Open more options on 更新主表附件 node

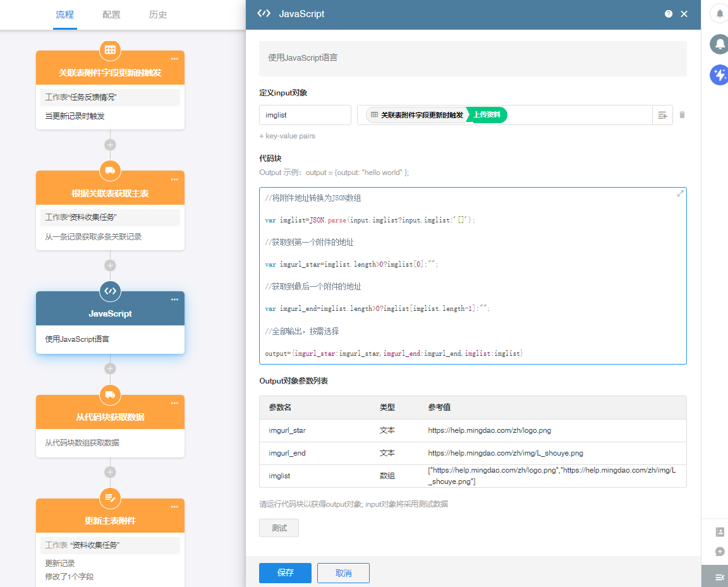(174, 507)
